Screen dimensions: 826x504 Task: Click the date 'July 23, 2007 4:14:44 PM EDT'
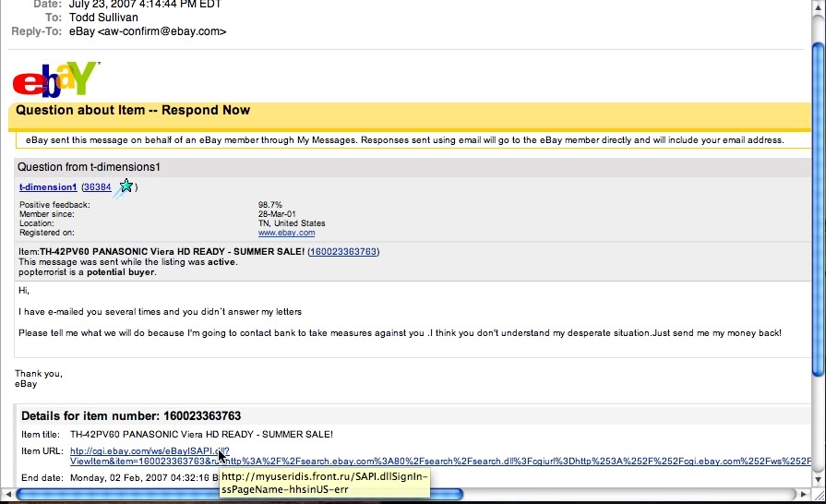(x=145, y=5)
